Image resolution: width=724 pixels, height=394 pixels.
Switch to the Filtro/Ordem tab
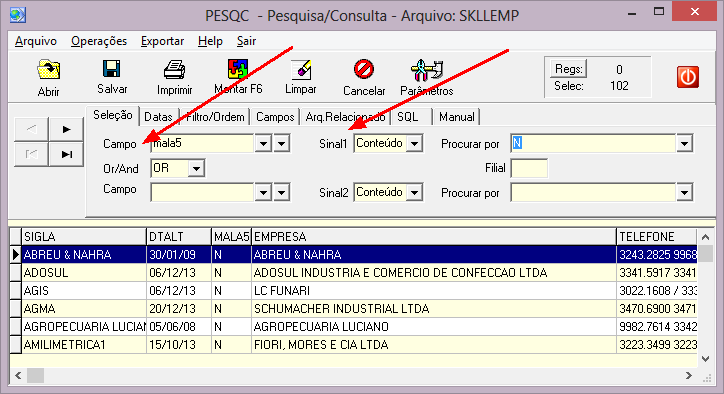pos(215,117)
